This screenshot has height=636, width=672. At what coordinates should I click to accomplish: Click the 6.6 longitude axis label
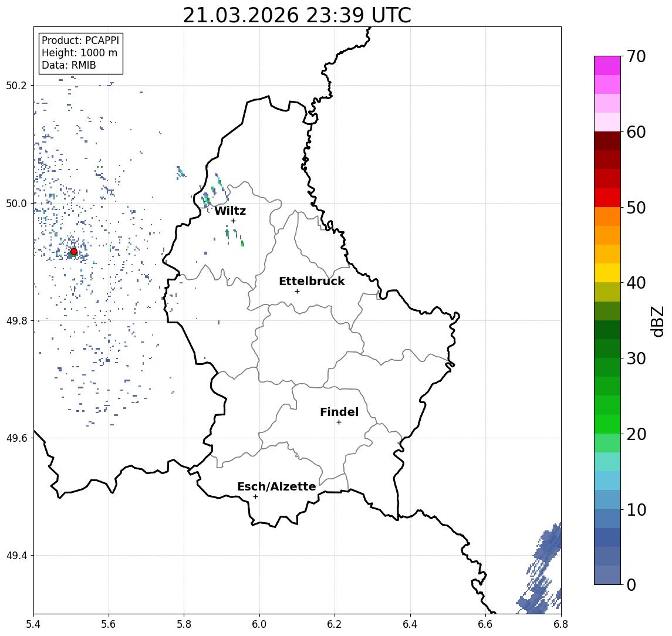pyautogui.click(x=485, y=624)
